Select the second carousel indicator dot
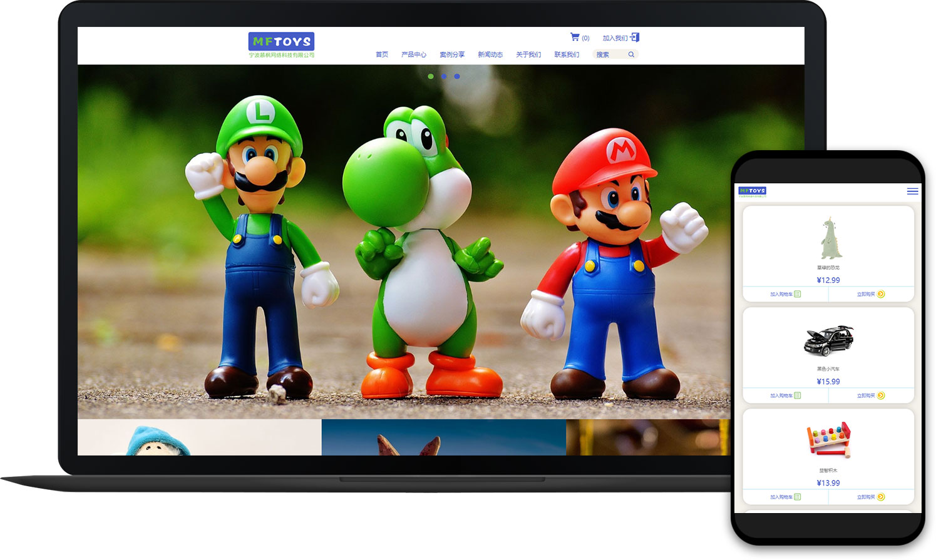 click(x=444, y=76)
